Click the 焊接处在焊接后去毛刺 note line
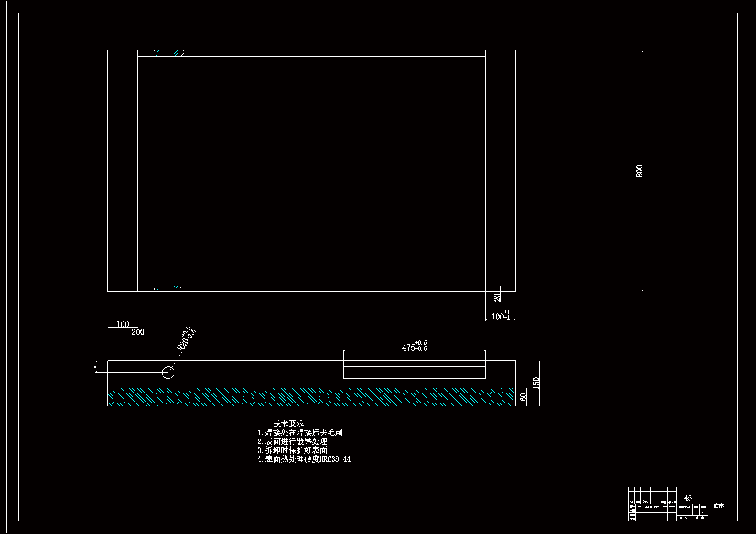The image size is (756, 534). 300,432
